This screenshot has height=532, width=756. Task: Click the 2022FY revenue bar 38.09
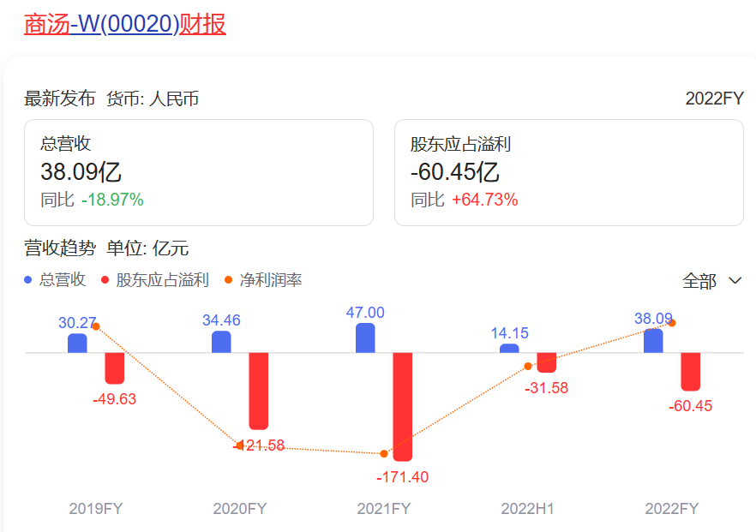click(x=653, y=341)
